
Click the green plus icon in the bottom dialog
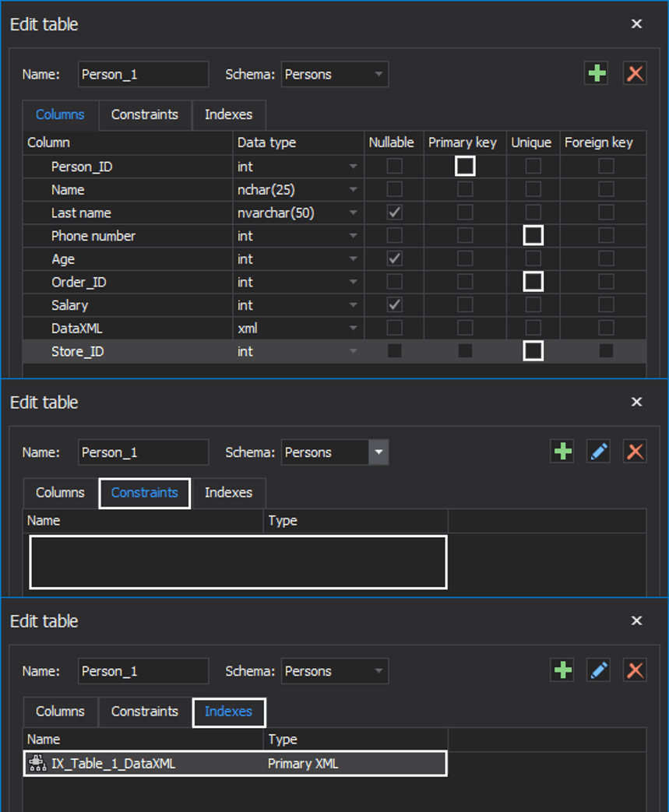(x=562, y=670)
